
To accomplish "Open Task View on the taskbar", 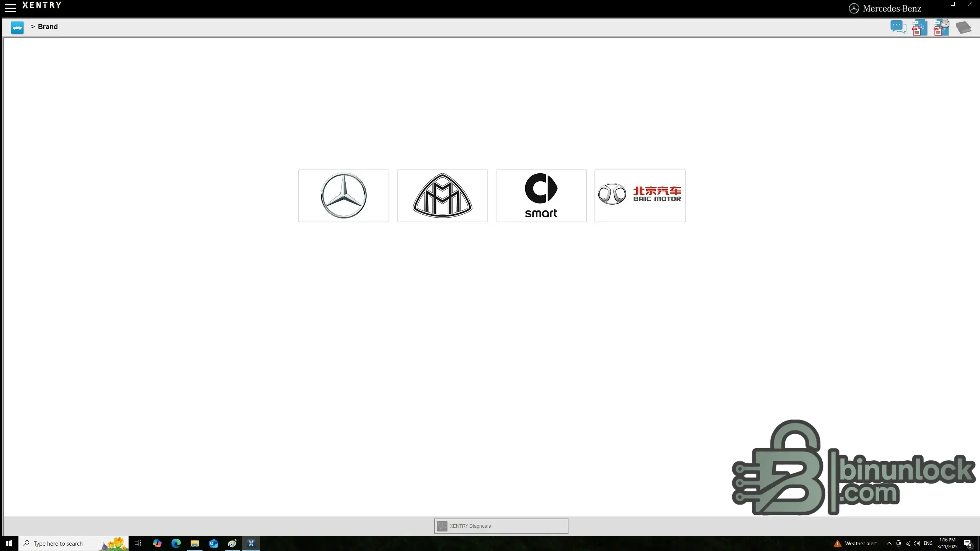I will 138,543.
